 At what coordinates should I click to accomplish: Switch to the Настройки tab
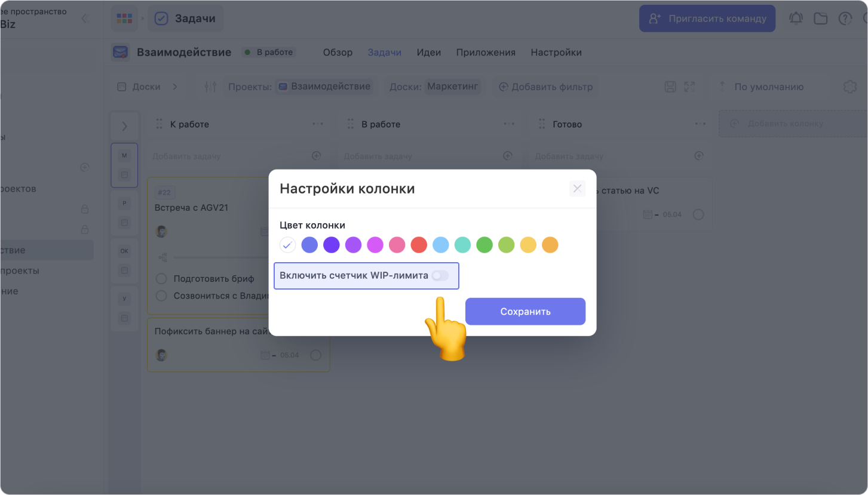coord(556,53)
